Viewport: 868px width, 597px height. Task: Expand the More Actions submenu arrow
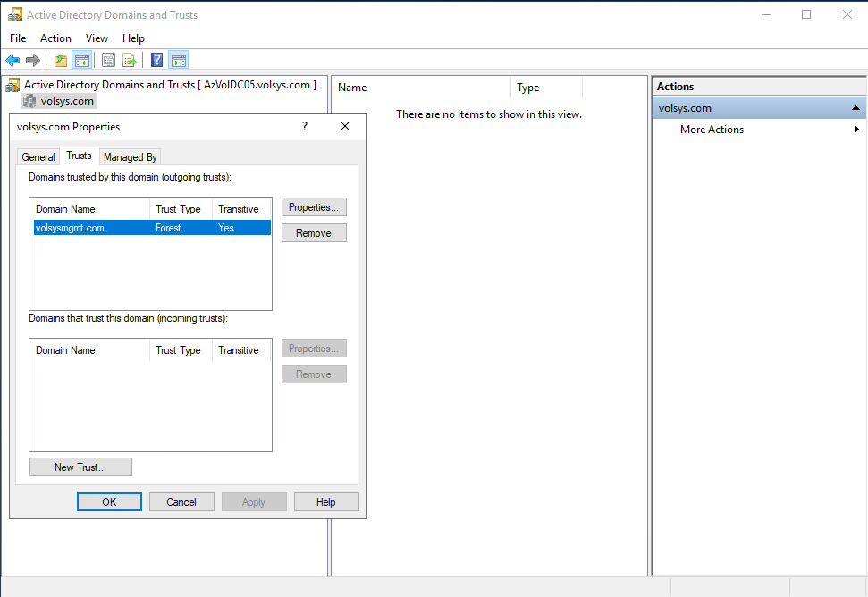click(x=856, y=130)
